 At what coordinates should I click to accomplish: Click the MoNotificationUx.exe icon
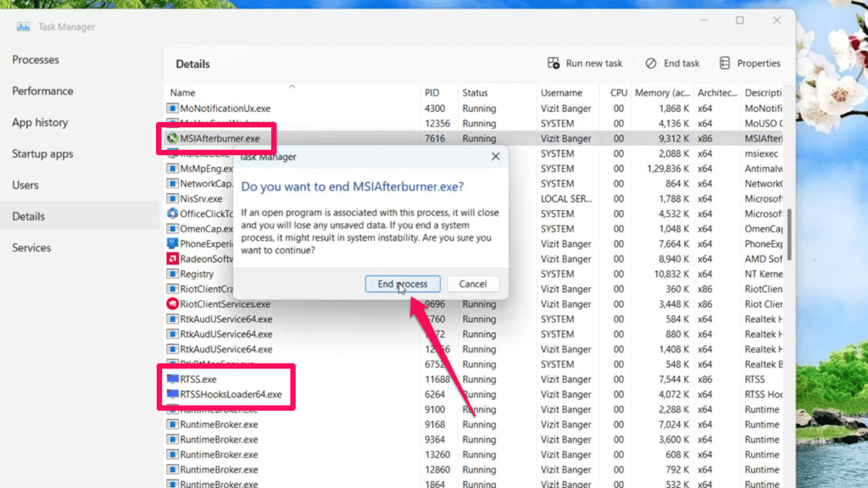(x=173, y=108)
